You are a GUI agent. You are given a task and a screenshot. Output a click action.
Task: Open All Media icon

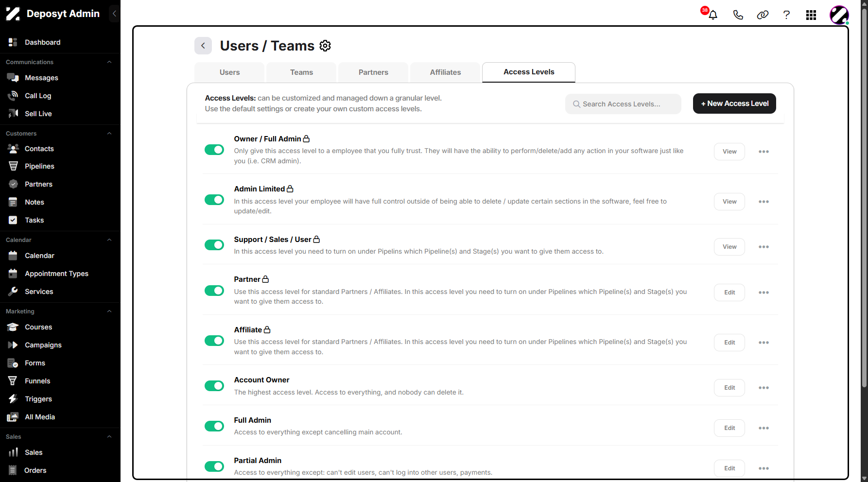(13, 417)
